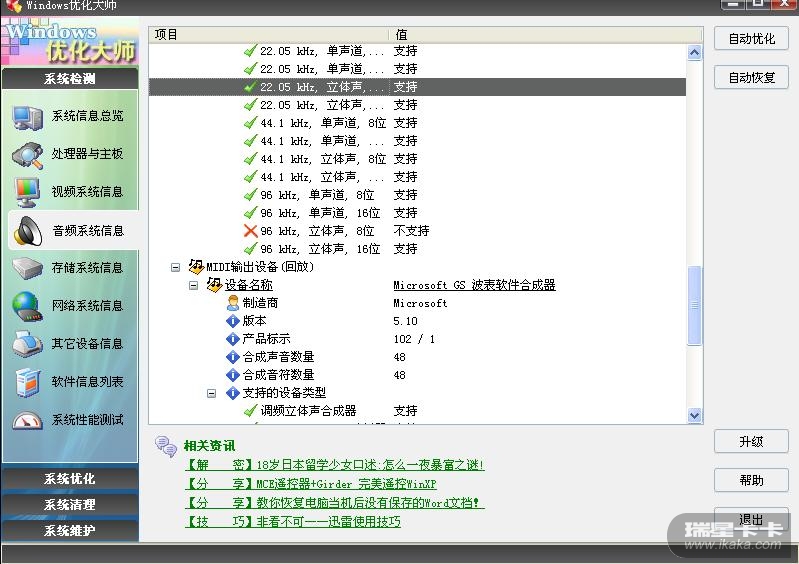Click 软件信息列表 document icon
Screen dimensions: 799x564
pos(27,382)
